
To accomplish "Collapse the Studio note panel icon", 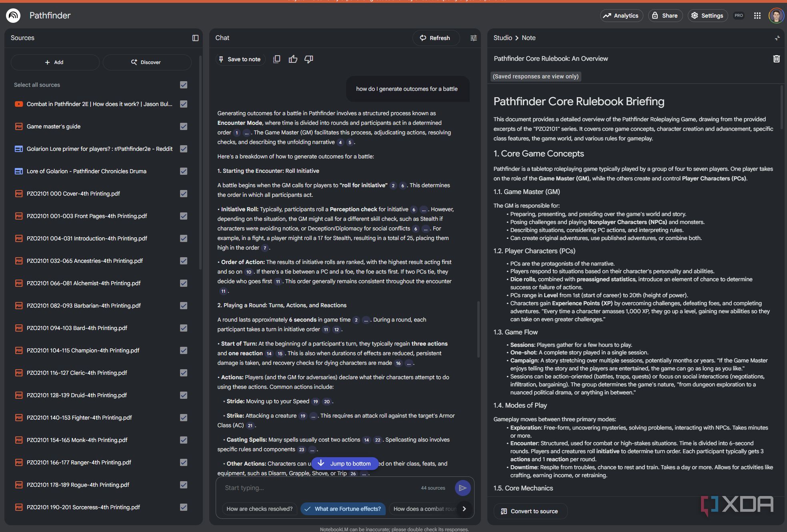I will [777, 38].
